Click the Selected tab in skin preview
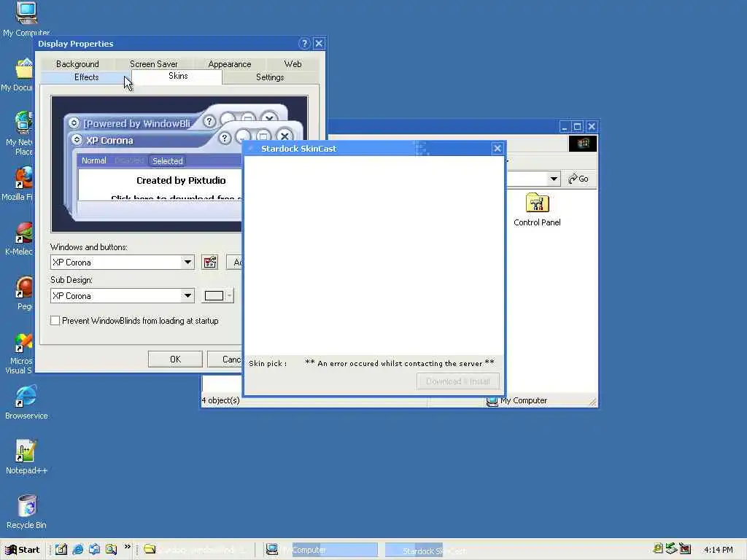 167,161
